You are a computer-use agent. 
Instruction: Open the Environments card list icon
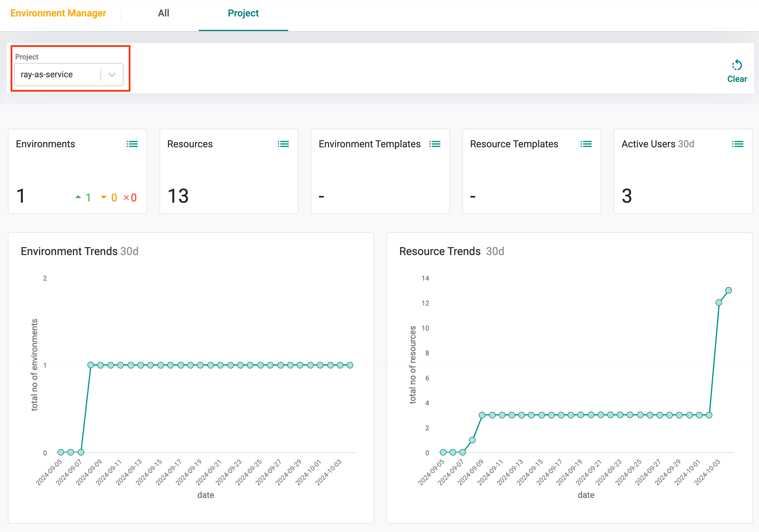point(132,144)
